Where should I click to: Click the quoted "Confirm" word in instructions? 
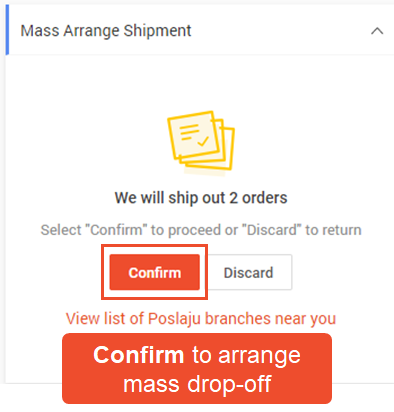pyautogui.click(x=117, y=230)
